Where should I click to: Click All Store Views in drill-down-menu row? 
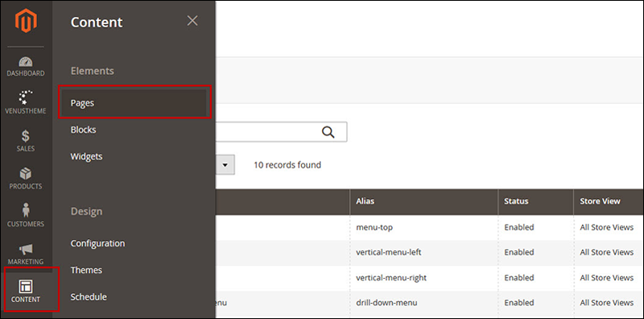[x=607, y=303]
